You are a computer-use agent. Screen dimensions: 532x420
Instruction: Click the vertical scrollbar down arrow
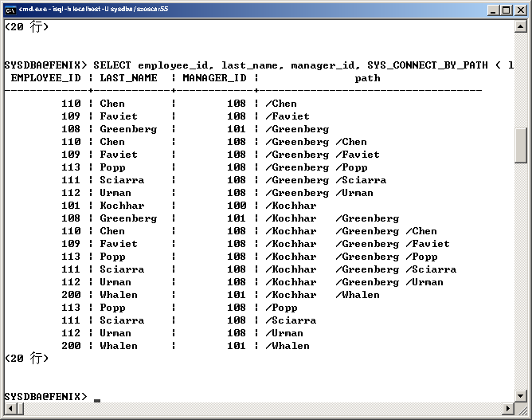tap(522, 396)
